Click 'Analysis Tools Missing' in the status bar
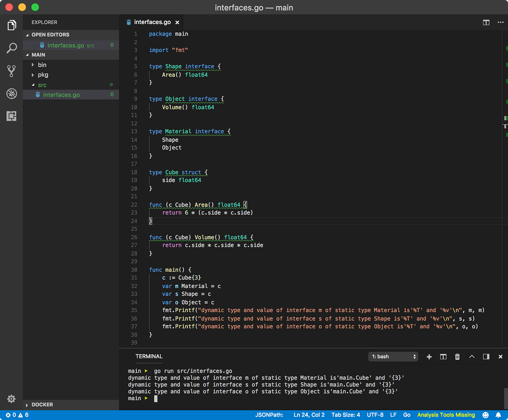Screen dimensions: 508x420 pyautogui.click(x=446, y=415)
